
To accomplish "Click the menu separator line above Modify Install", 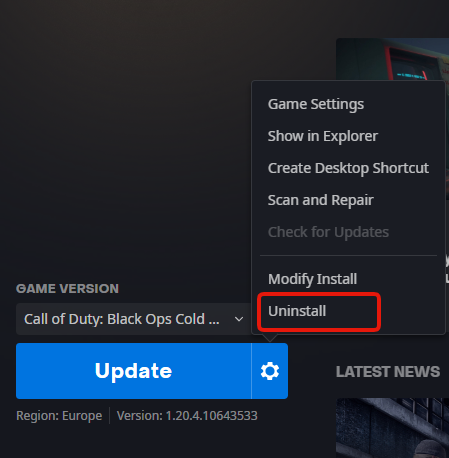I will (348, 256).
